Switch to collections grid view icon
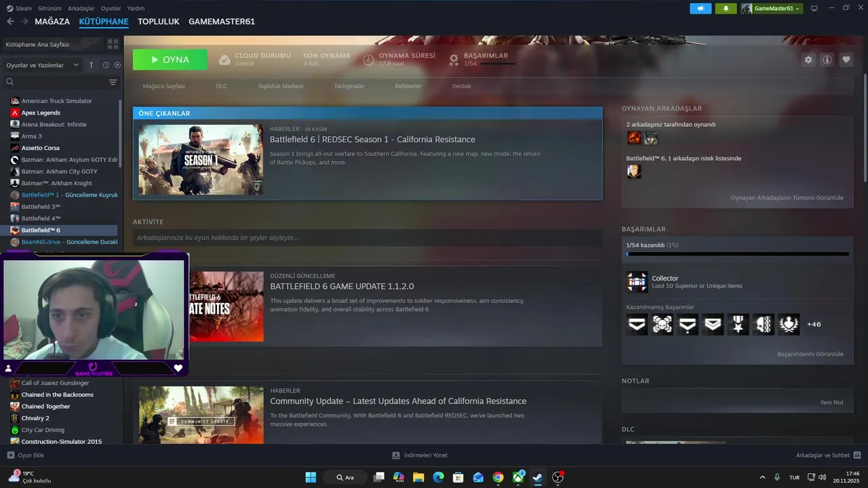 pyautogui.click(x=113, y=44)
